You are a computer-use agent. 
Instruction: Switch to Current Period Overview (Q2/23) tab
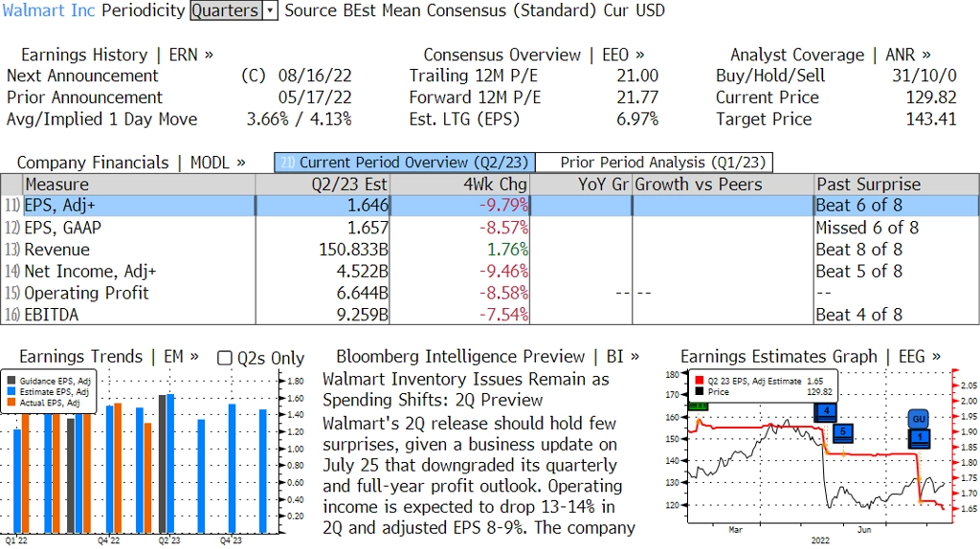tap(405, 163)
